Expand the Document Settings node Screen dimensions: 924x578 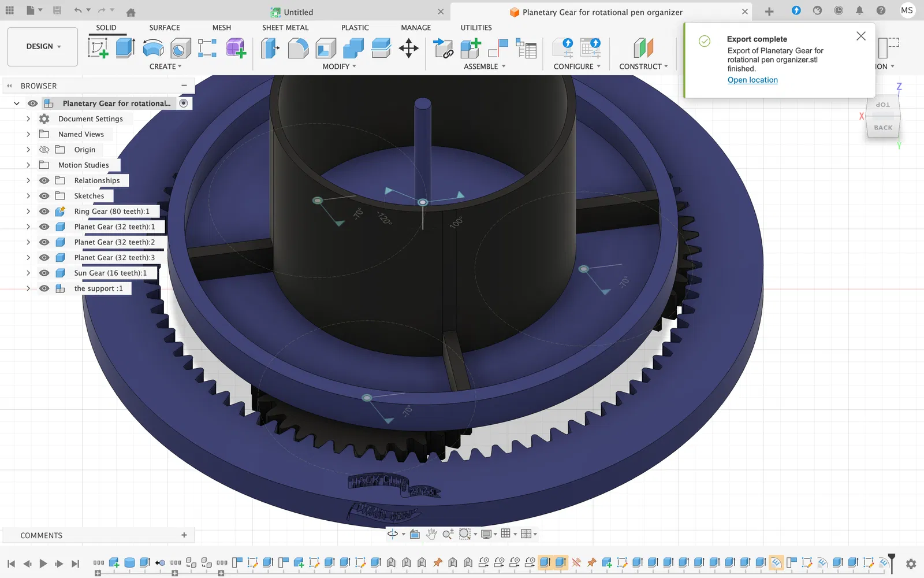28,119
